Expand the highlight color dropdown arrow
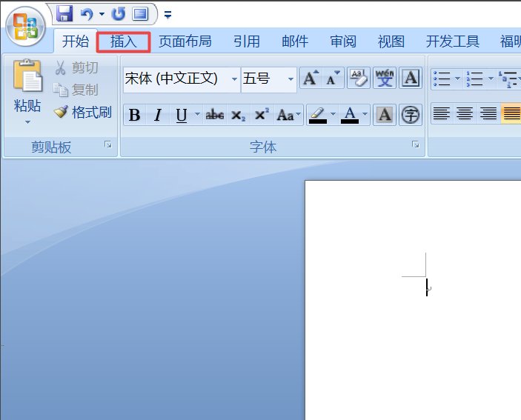This screenshot has height=420, width=521. click(333, 115)
